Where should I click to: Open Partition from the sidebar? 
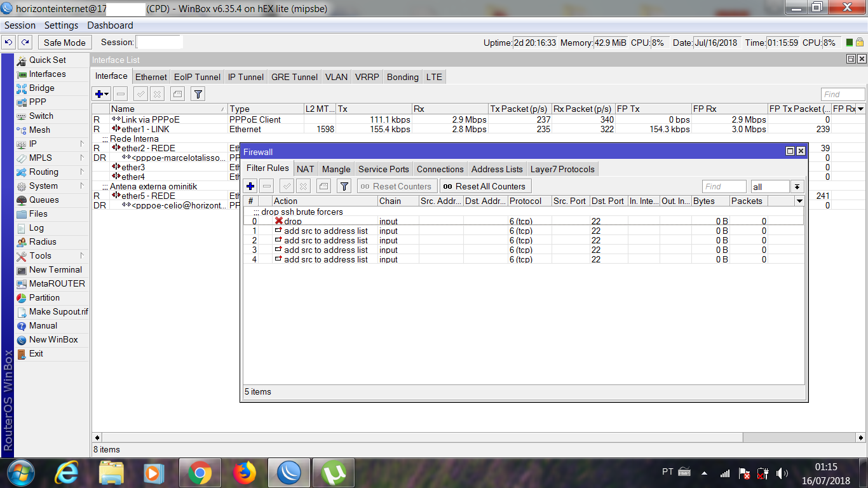coord(44,297)
